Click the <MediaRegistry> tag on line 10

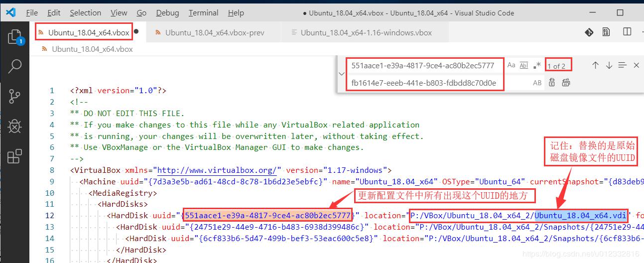pos(123,193)
